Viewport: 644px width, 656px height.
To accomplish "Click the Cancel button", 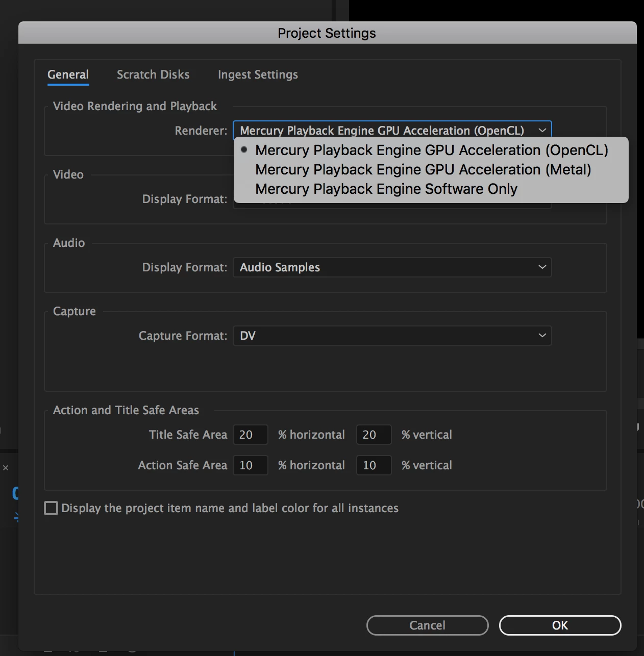I will point(428,625).
